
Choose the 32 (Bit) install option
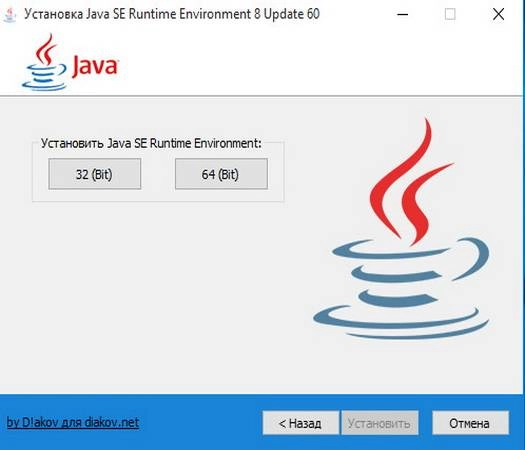click(94, 174)
